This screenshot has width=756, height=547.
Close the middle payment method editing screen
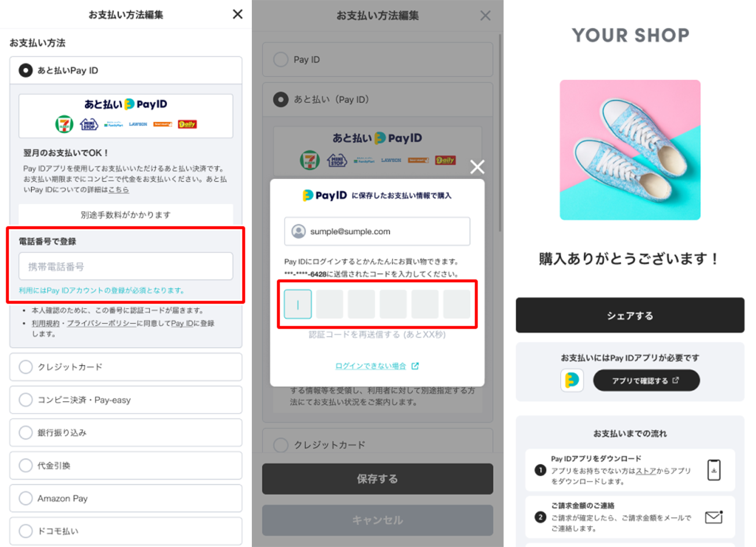click(485, 15)
